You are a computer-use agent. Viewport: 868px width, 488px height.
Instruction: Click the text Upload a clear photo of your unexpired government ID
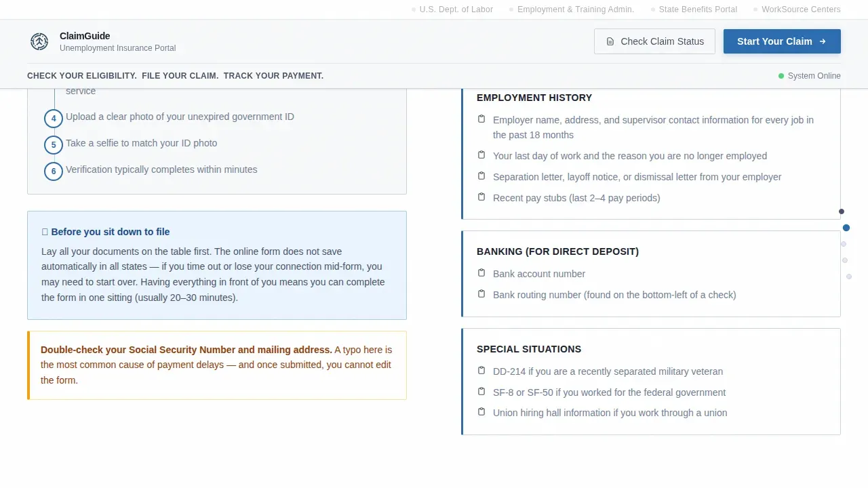point(180,117)
